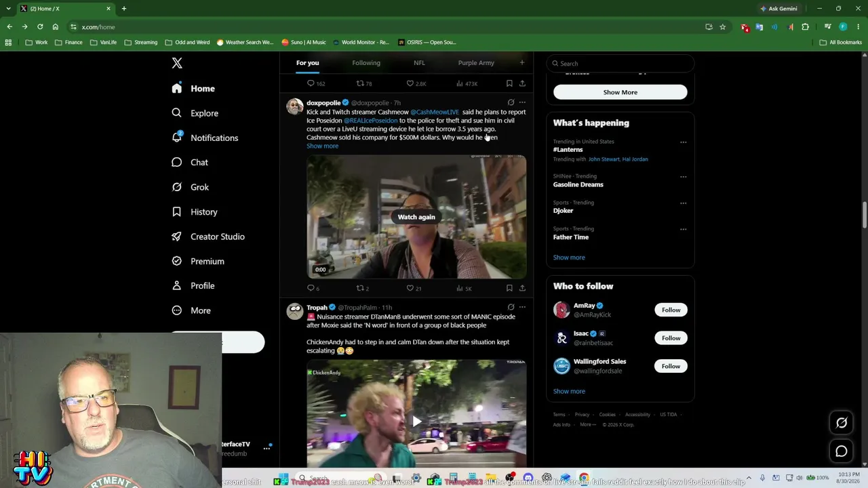This screenshot has height=488, width=868.
Task: Follow Isaac
Action: (671, 338)
